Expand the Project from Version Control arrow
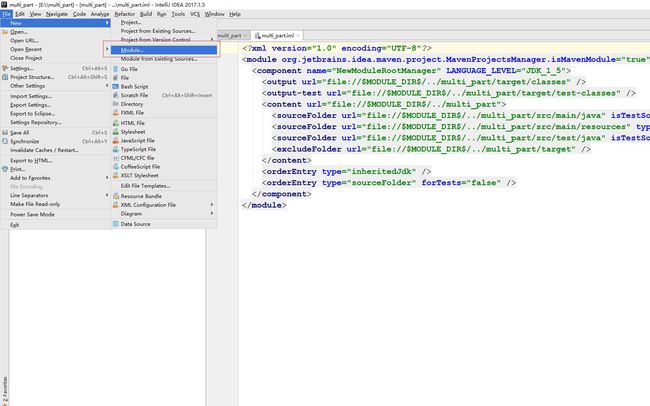650x406 pixels. click(212, 40)
